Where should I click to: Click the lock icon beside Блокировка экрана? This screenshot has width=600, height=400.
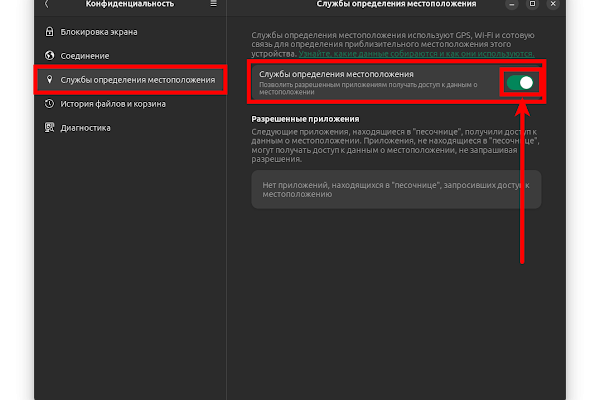tap(50, 32)
